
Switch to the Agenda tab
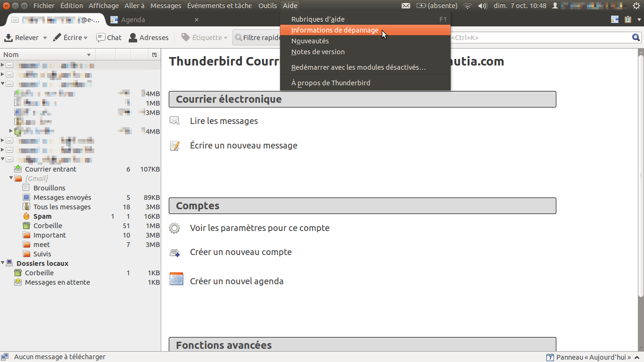[132, 20]
